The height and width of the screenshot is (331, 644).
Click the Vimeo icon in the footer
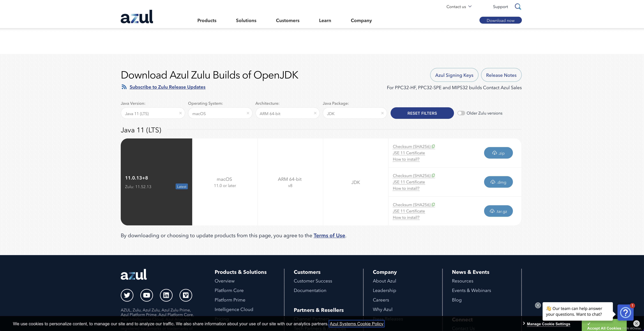coord(186,295)
